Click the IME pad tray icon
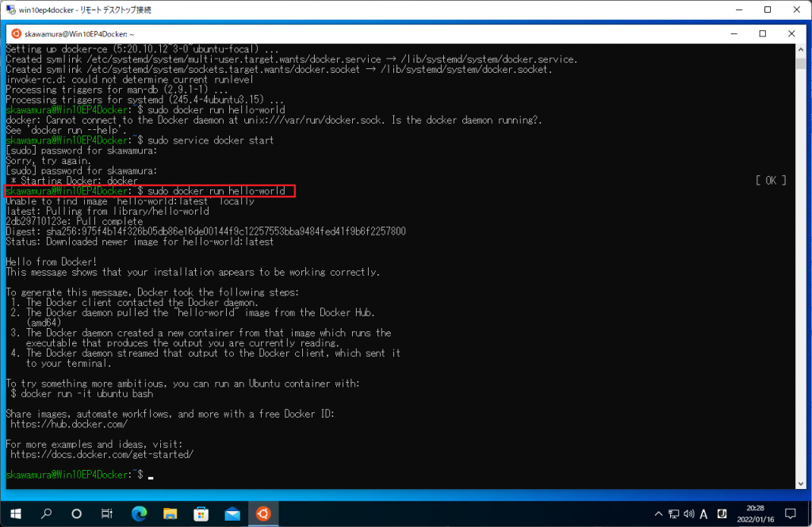The image size is (812, 527). [722, 514]
